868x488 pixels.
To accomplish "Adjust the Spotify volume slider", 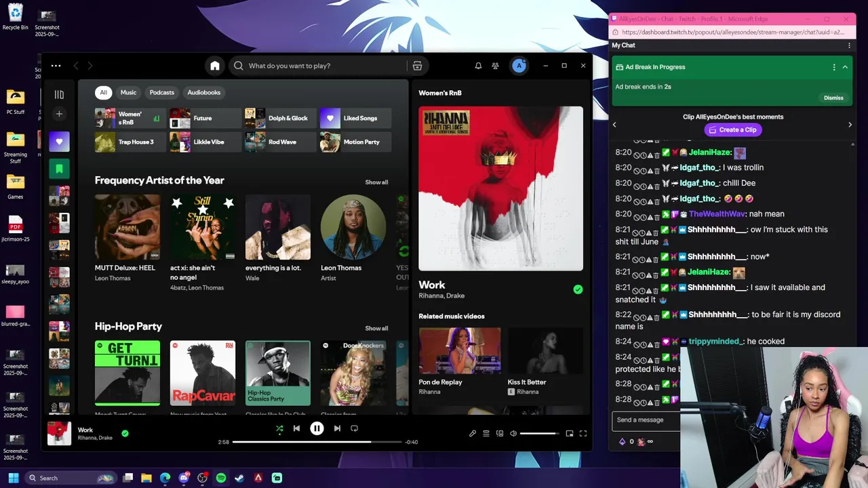I will 539,434.
